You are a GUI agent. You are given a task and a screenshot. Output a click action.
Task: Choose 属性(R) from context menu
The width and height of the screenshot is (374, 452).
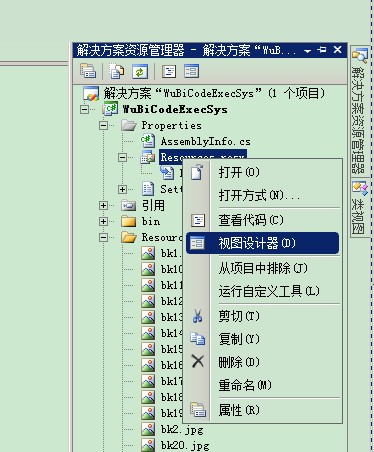(x=263, y=410)
